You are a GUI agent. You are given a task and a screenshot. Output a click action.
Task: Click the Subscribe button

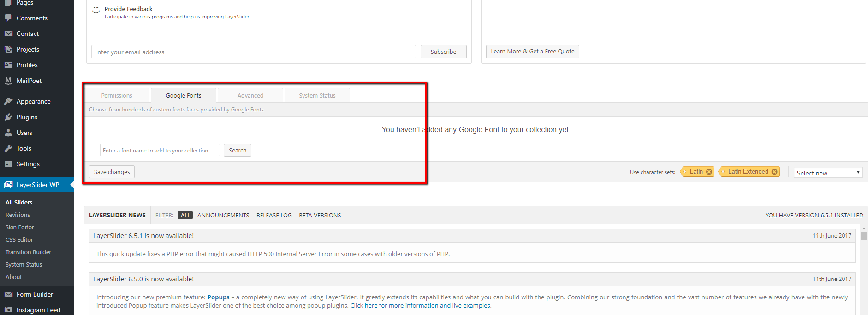(x=443, y=52)
